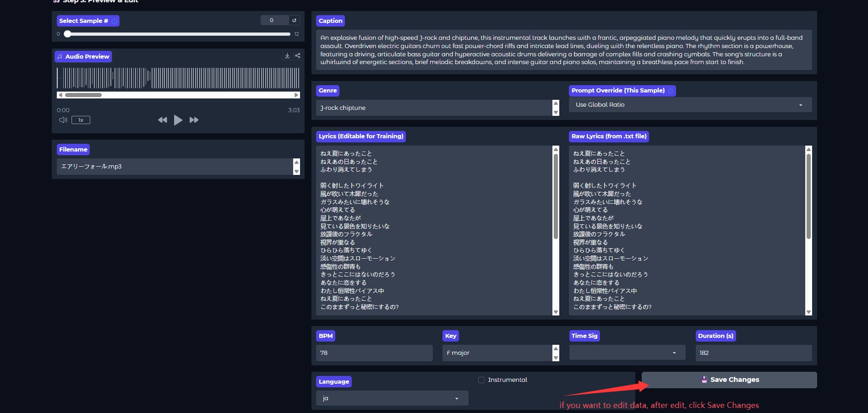Click the Time Sig label

pyautogui.click(x=584, y=336)
